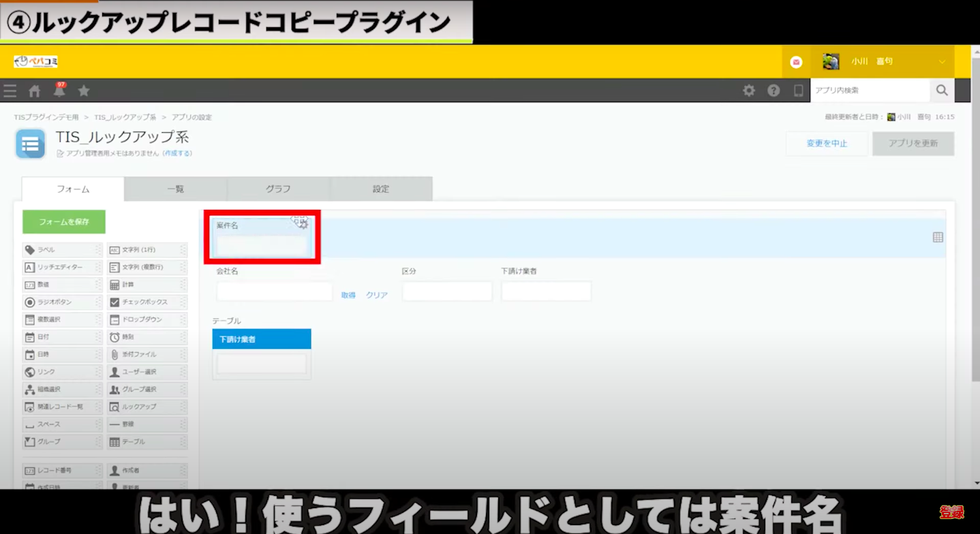
Task: Select the ドロップダウン field in palette
Action: [147, 319]
